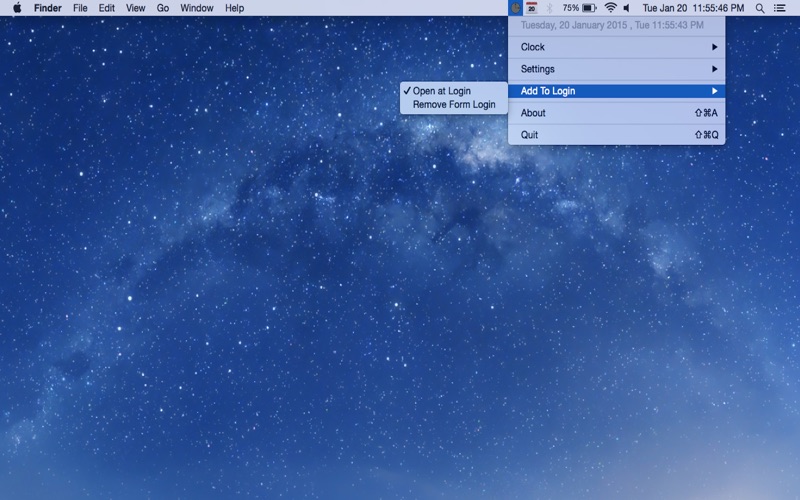Expand the Add To Login submenu
Viewport: 800px width, 500px height.
pos(616,91)
